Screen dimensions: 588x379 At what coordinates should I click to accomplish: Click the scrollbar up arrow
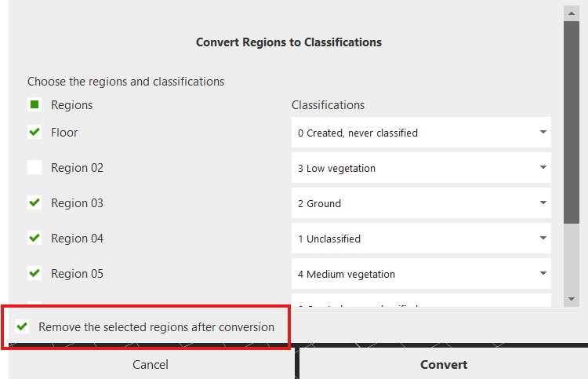572,13
